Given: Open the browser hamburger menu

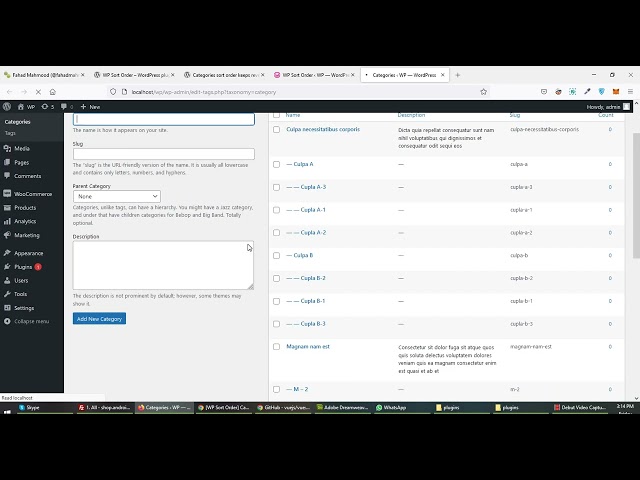Looking at the screenshot, I should click(630, 92).
